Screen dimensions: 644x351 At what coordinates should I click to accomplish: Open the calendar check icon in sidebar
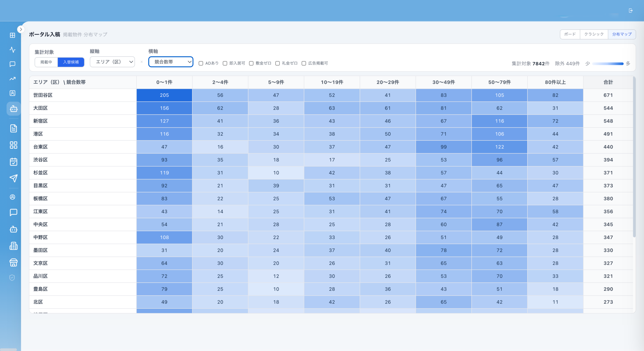[14, 162]
